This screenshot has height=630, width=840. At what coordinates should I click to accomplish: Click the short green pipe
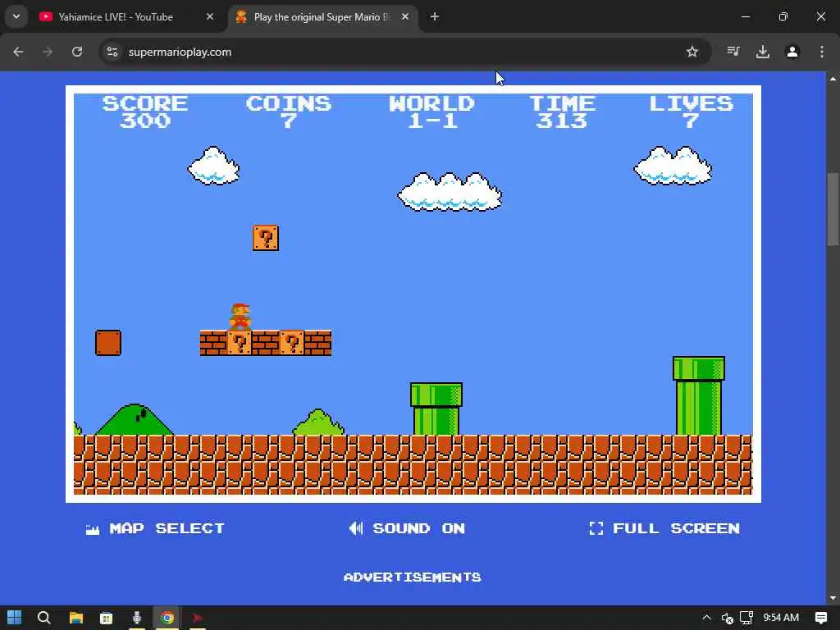(436, 409)
